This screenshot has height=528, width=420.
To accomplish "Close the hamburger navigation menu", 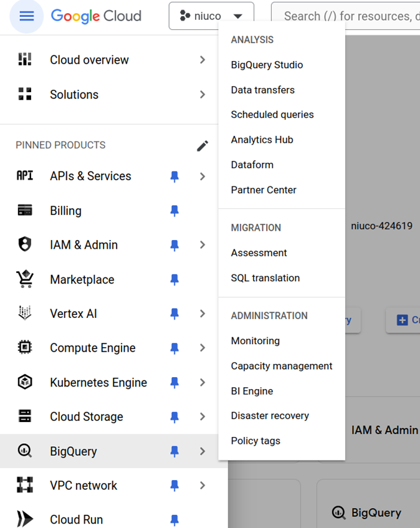I will tap(27, 16).
